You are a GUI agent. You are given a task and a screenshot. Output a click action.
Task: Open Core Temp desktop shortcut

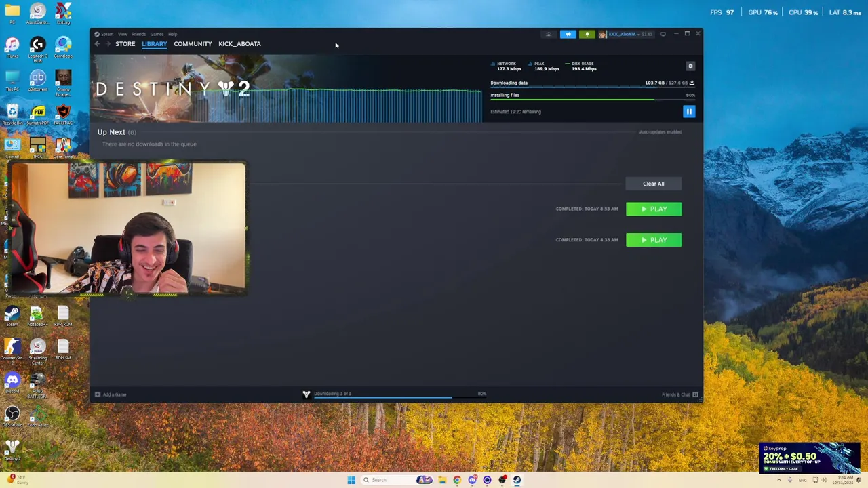point(63,148)
